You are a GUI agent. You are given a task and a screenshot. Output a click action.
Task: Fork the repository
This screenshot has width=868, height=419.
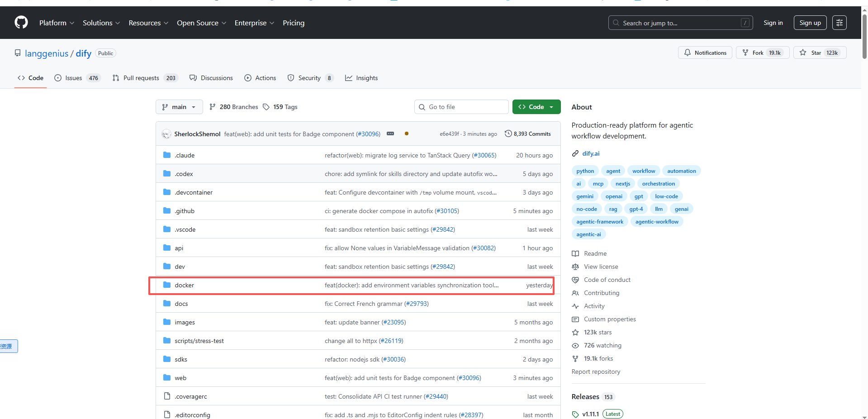point(763,52)
